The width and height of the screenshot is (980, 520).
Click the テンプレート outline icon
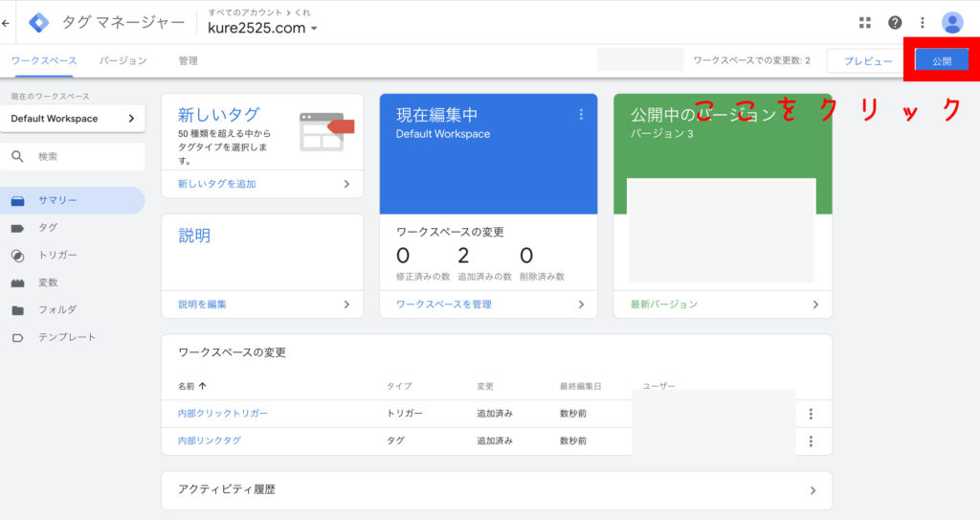pos(17,338)
